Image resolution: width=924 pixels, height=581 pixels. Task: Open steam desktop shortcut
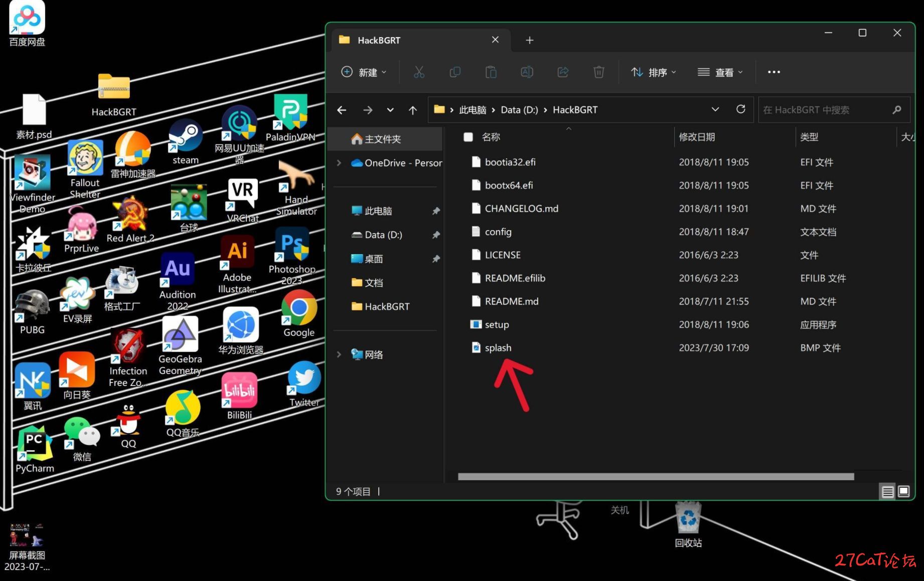click(x=186, y=142)
